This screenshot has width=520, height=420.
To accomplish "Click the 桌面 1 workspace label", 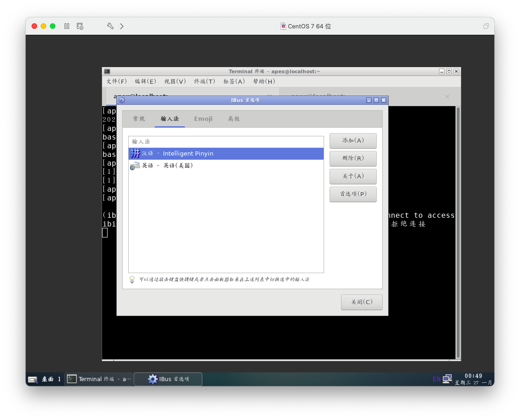I will click(x=51, y=379).
